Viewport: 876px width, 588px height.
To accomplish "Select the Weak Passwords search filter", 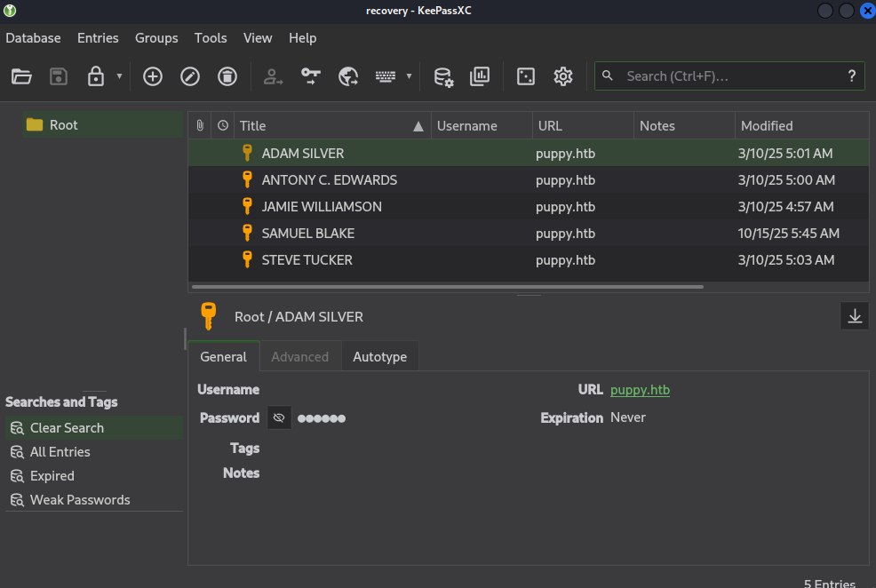I will click(80, 500).
